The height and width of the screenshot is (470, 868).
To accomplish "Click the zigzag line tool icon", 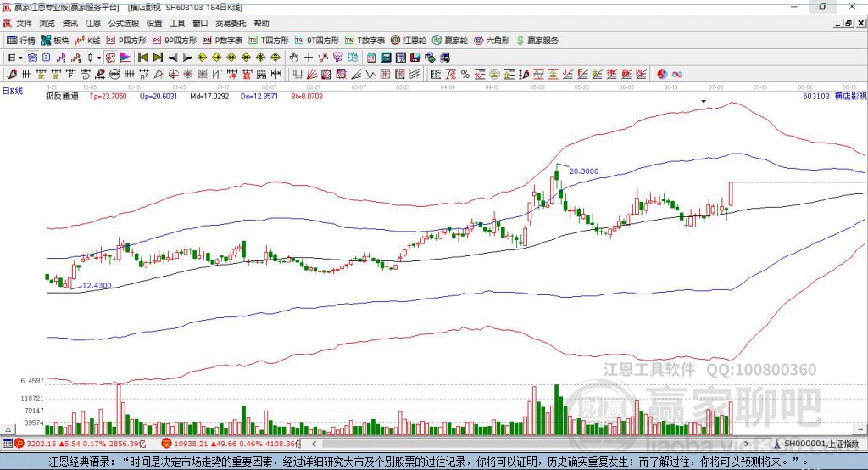I will pos(370,75).
